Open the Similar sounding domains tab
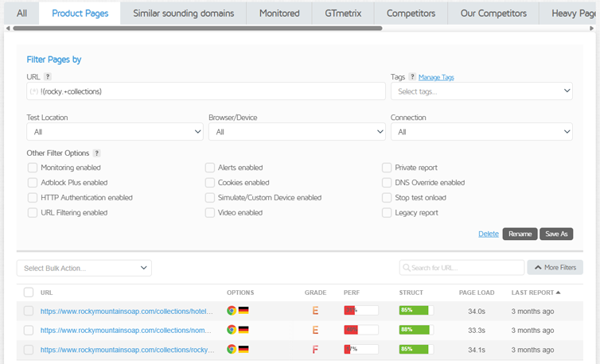Image resolution: width=600 pixels, height=364 pixels. point(183,14)
